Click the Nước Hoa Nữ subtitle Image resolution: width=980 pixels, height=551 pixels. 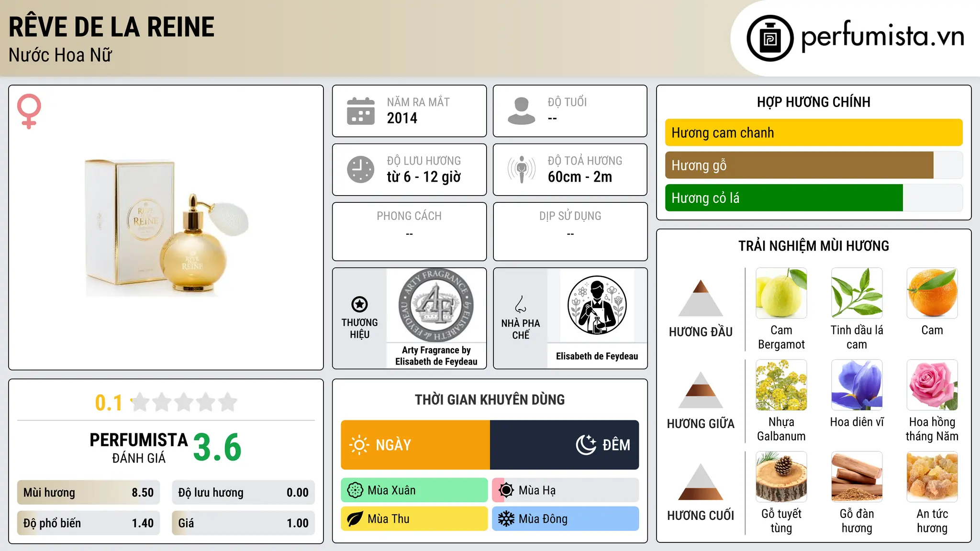pyautogui.click(x=60, y=55)
